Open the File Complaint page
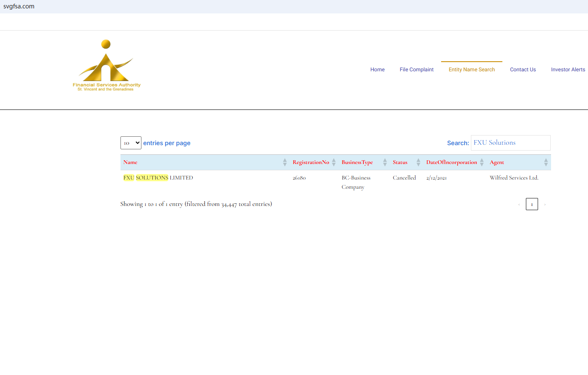The image size is (588, 375). pyautogui.click(x=416, y=70)
